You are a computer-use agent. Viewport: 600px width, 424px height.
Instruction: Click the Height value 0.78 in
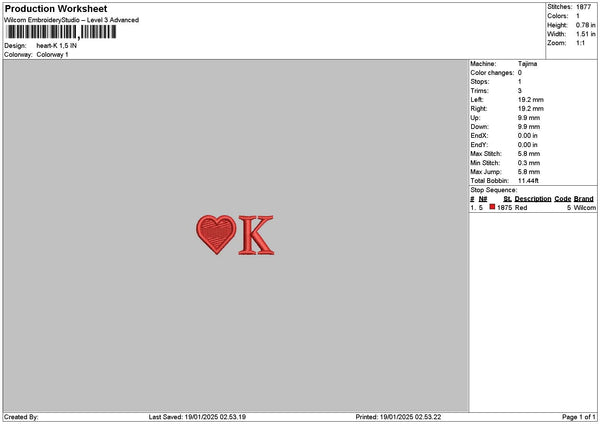pyautogui.click(x=586, y=25)
